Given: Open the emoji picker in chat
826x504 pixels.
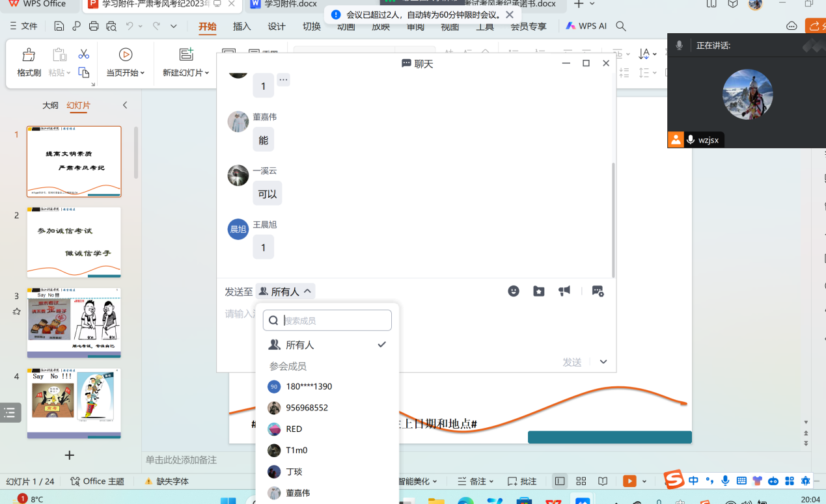Looking at the screenshot, I should click(514, 291).
